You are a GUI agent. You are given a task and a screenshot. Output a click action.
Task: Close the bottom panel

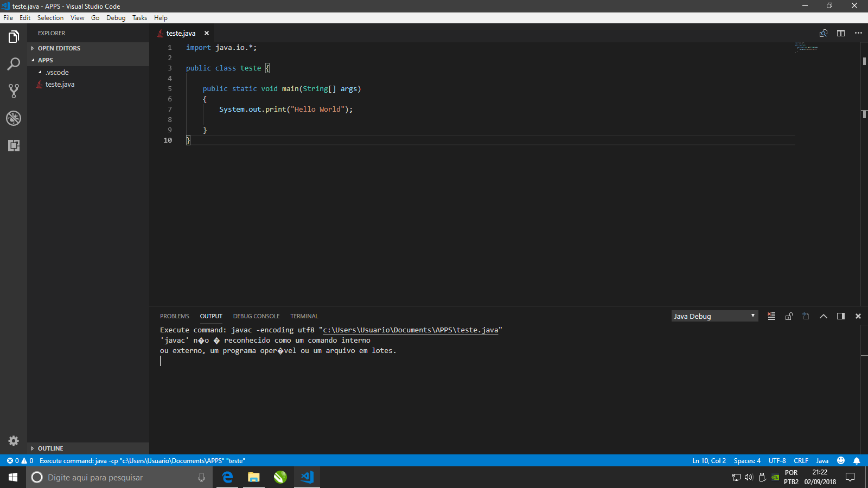pyautogui.click(x=858, y=316)
